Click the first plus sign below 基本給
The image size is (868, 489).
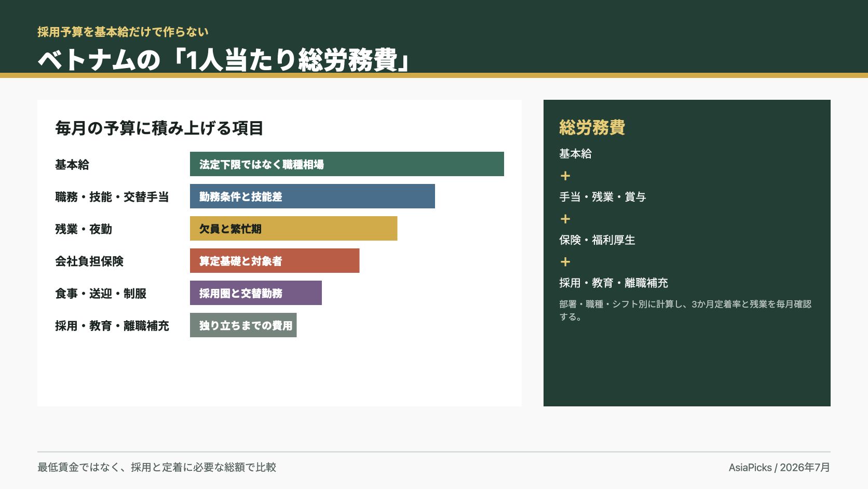[565, 176]
